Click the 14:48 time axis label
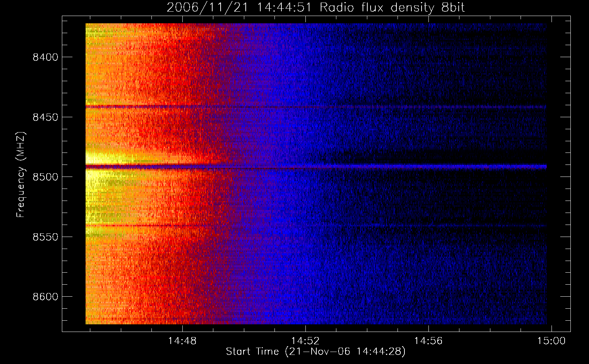Viewport: 589px width, 364px height. 182,341
